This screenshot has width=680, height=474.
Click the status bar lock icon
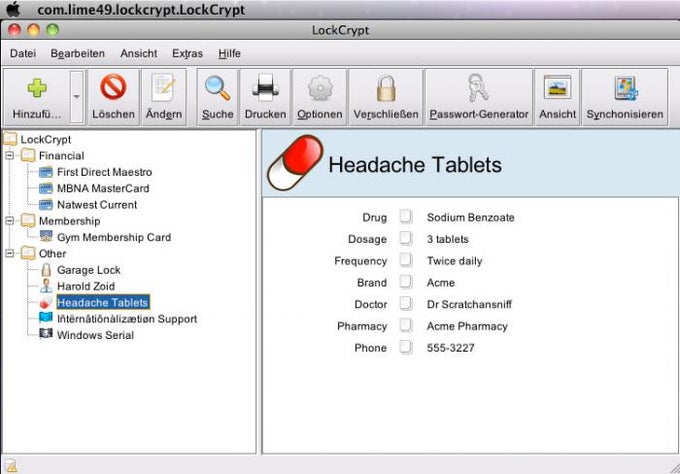[11, 466]
